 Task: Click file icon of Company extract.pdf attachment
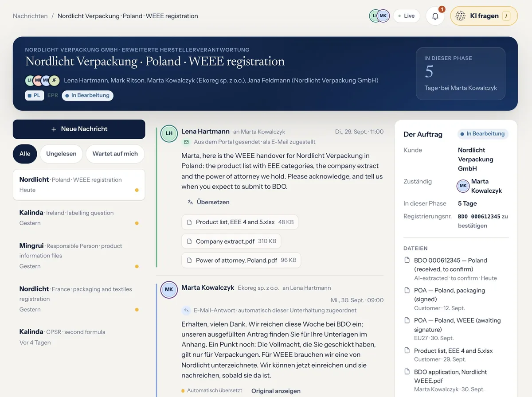(x=189, y=241)
